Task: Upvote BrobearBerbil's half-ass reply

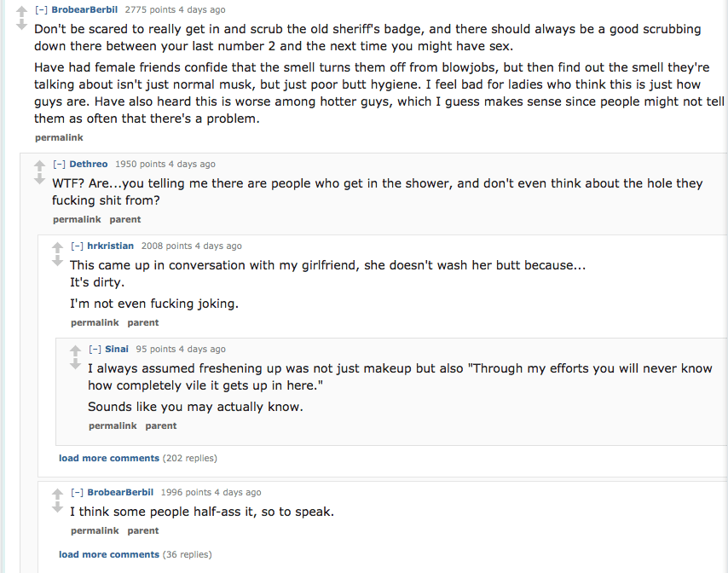Action: click(57, 494)
